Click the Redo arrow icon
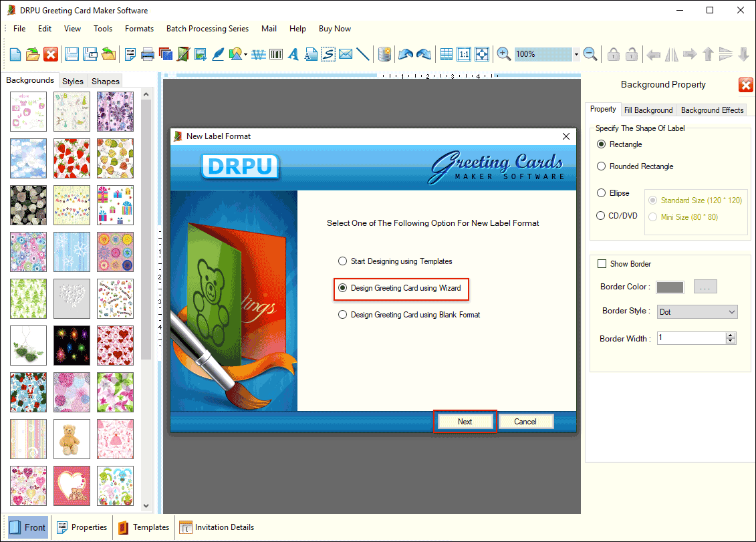Viewport: 756px width, 542px height. point(423,54)
